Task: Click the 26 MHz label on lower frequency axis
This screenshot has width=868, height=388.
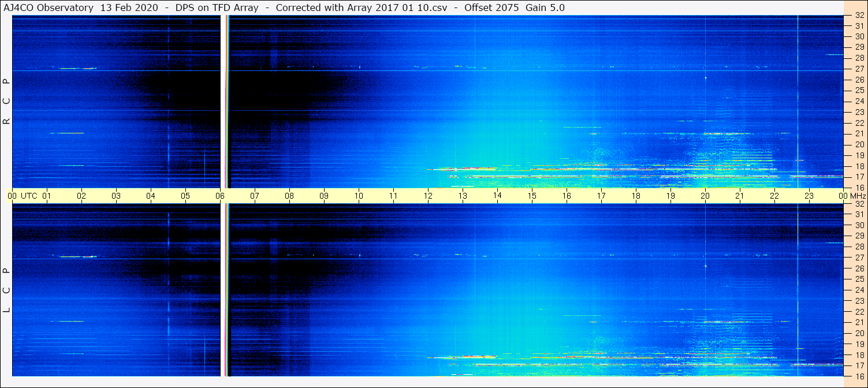Action: [x=859, y=268]
